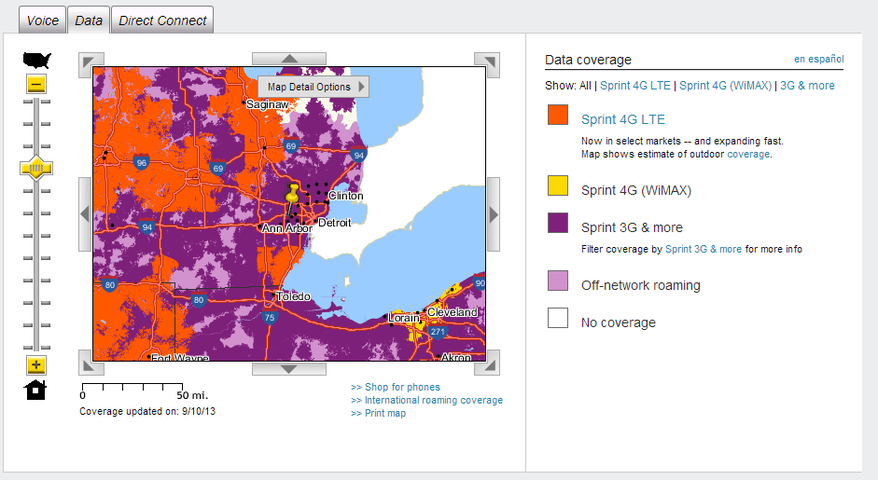
Task: Click the USA map full-view icon
Action: coord(37,60)
